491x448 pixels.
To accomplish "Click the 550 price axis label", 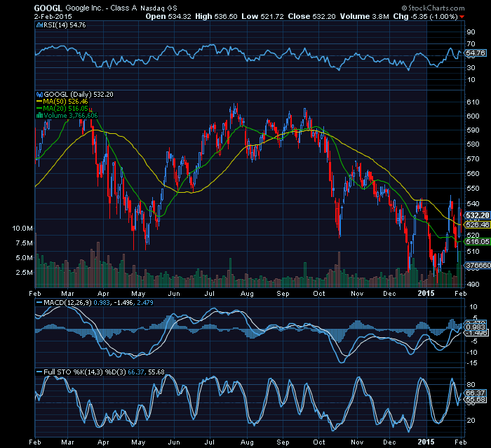I will point(473,189).
